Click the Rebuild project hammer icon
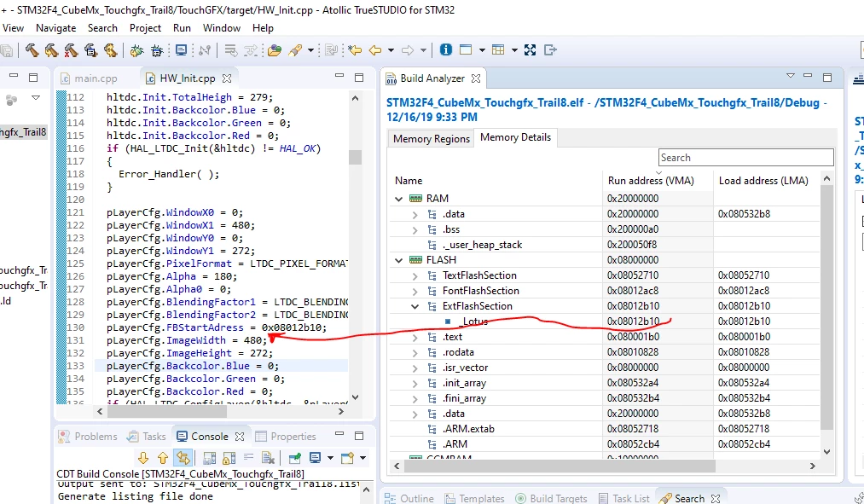This screenshot has height=504, width=864. point(52,50)
